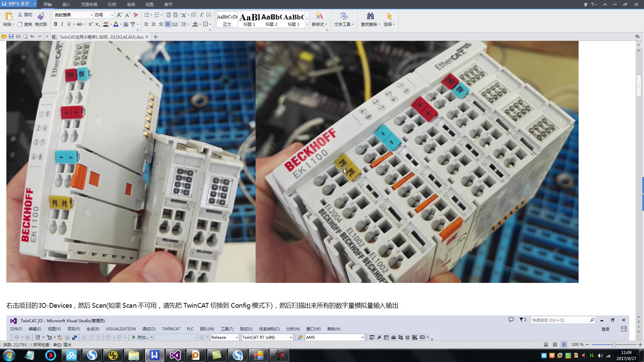The height and width of the screenshot is (362, 644).
Task: Click the Print icon in quick toolbar
Action: (x=18, y=37)
